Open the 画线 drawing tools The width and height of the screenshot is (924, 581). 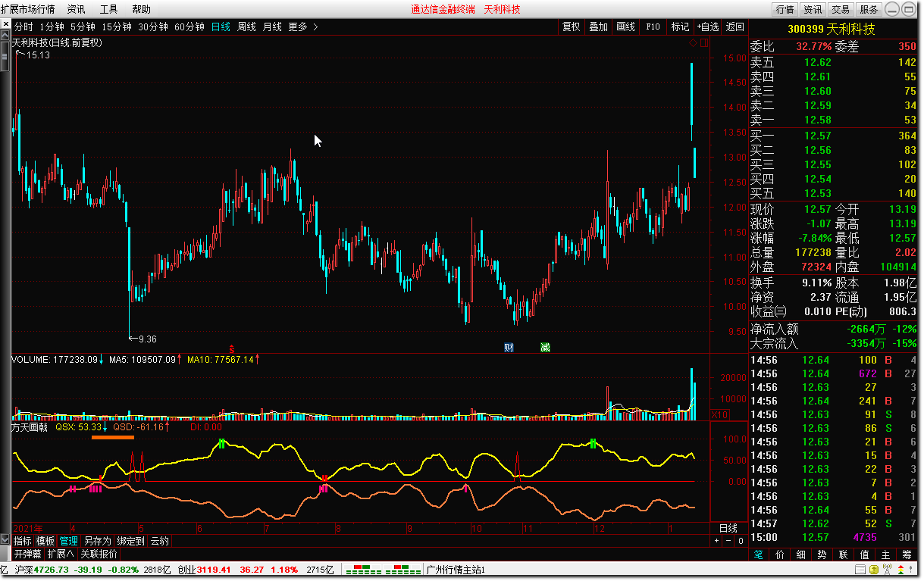(x=625, y=27)
